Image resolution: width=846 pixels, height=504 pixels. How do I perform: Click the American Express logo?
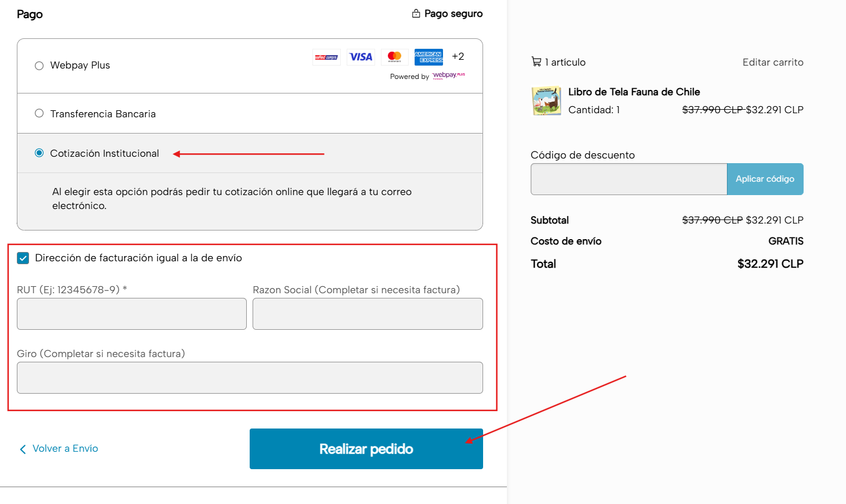pos(429,57)
